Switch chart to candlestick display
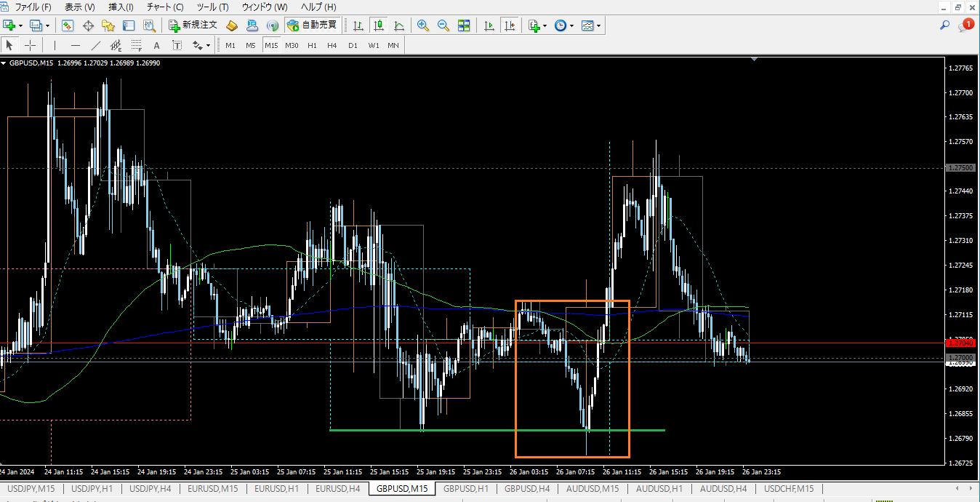 (x=379, y=25)
